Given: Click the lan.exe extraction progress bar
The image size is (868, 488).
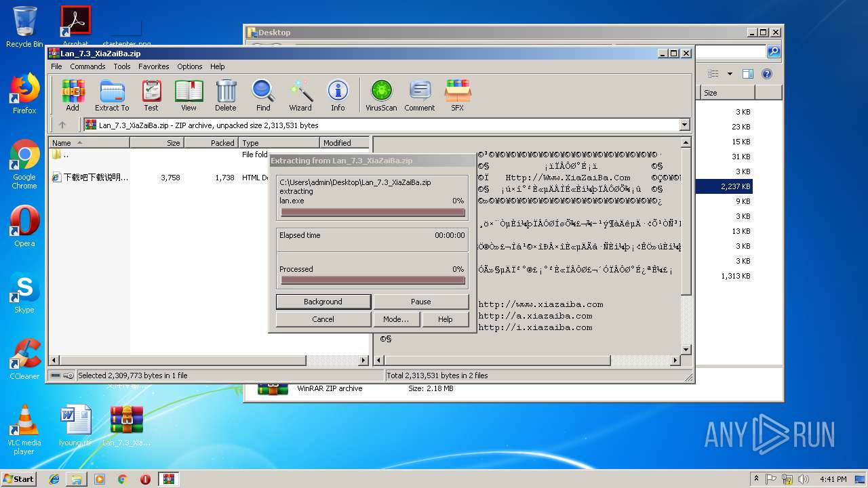Looking at the screenshot, I should pyautogui.click(x=372, y=212).
